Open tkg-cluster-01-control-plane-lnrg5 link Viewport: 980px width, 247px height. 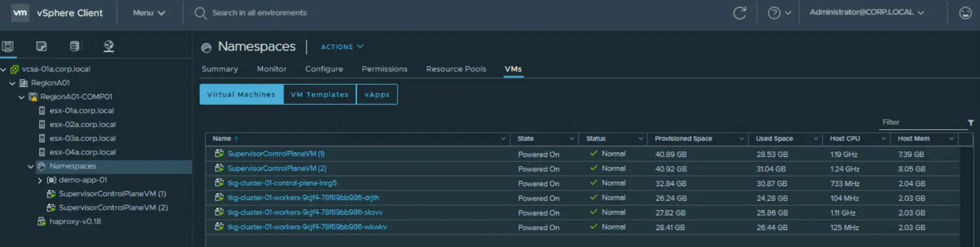click(x=282, y=183)
